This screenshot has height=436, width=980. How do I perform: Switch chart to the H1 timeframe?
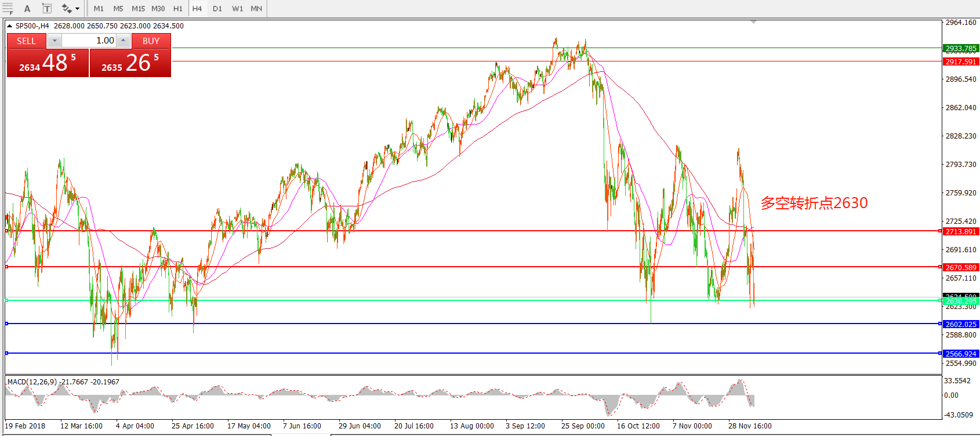(x=178, y=9)
